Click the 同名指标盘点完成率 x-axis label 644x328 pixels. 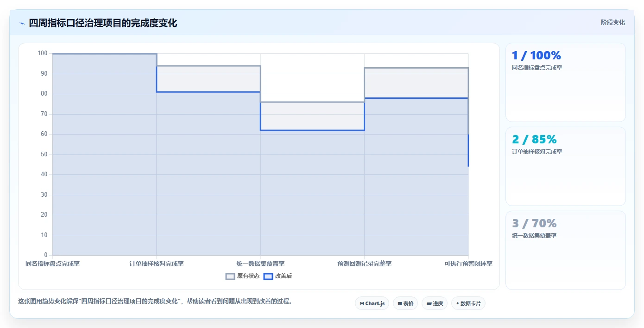(53, 264)
